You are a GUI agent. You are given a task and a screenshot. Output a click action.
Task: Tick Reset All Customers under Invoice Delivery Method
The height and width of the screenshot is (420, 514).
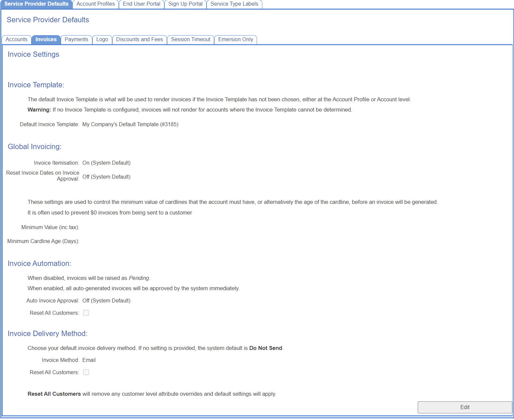coord(86,372)
